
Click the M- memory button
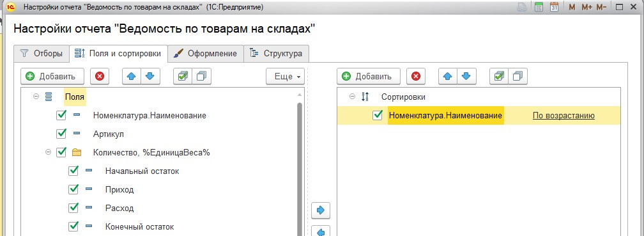click(x=601, y=8)
